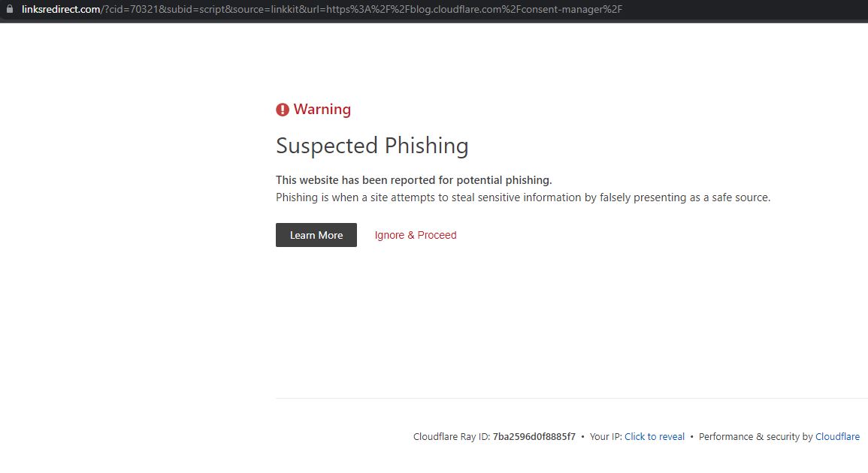Reveal your IP via Click to reveal
This screenshot has width=868, height=473.
click(x=654, y=436)
